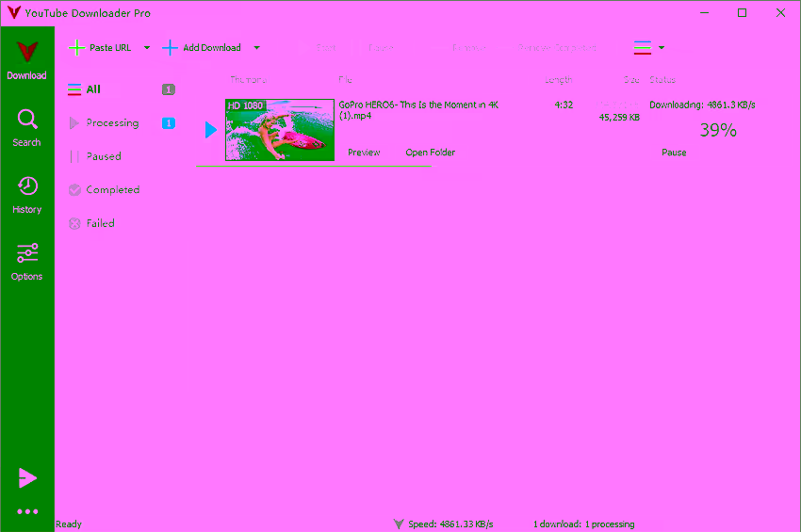Click the 45,259 KB size value

coord(619,118)
